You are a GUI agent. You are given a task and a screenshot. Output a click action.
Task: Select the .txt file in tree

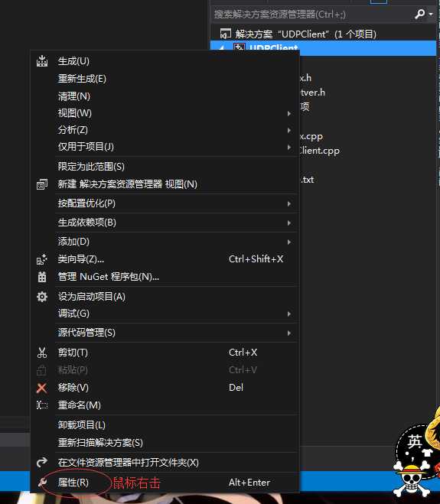click(307, 180)
